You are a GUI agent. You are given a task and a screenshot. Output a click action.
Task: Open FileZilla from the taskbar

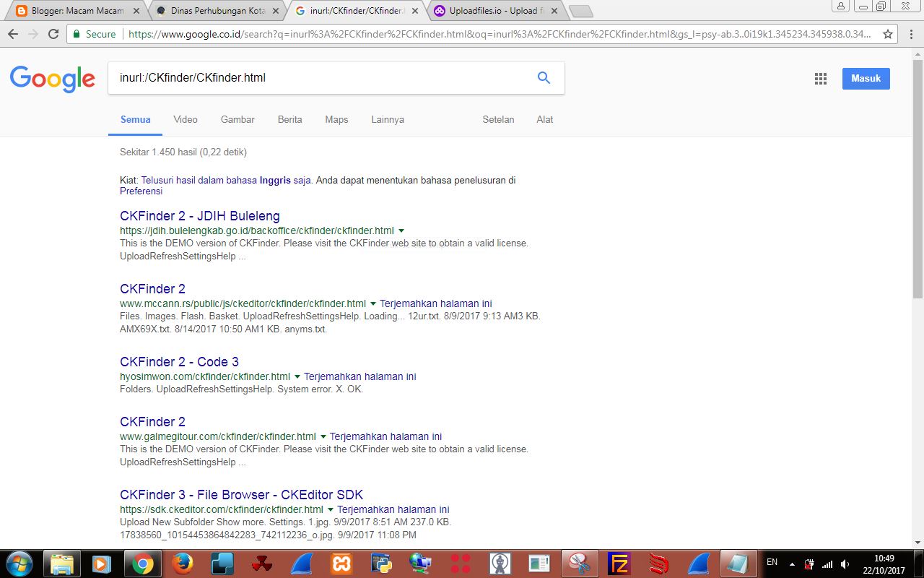click(x=619, y=564)
